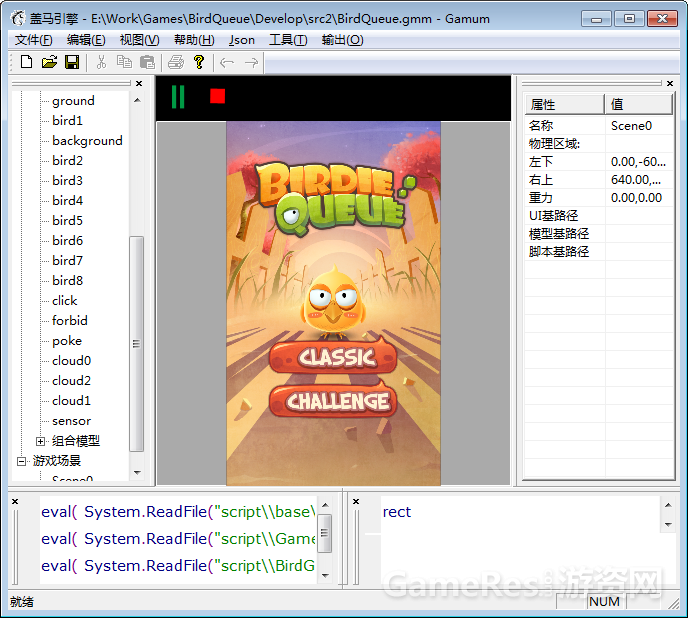The image size is (688, 618).
Task: Close the left tree panel with X
Action: [139, 84]
